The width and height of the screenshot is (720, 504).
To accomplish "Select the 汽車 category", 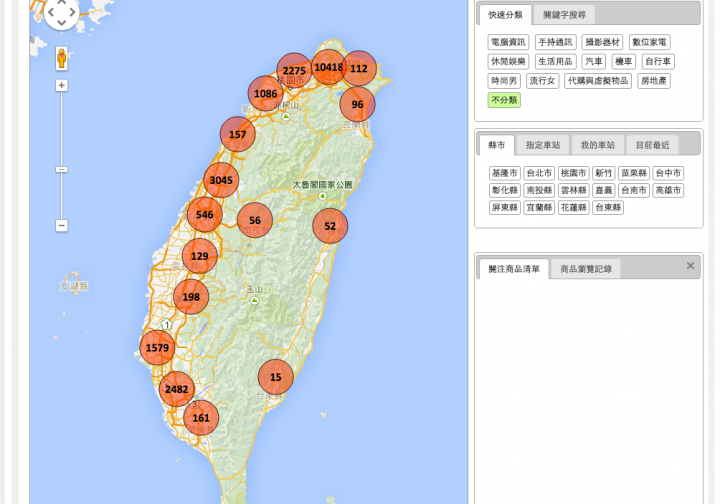I will point(594,62).
